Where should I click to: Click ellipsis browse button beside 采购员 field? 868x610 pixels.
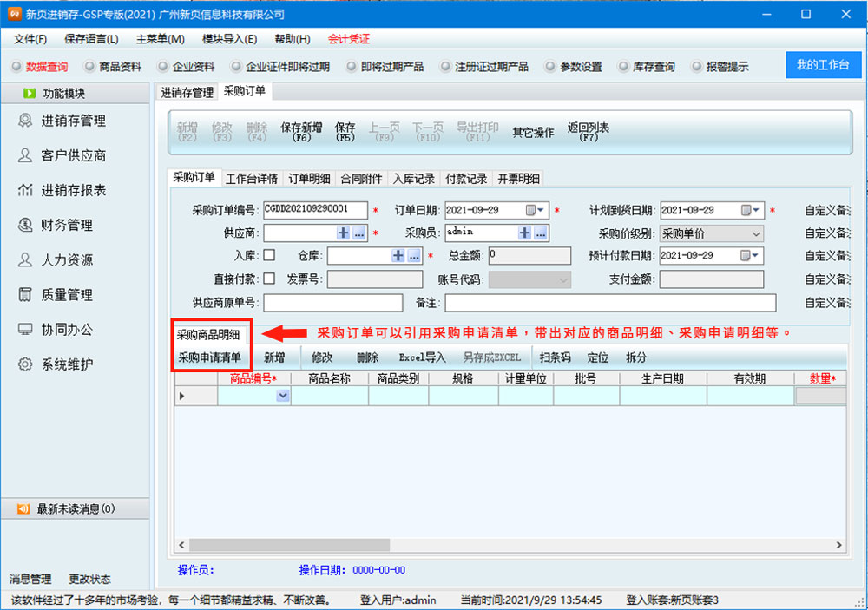540,233
